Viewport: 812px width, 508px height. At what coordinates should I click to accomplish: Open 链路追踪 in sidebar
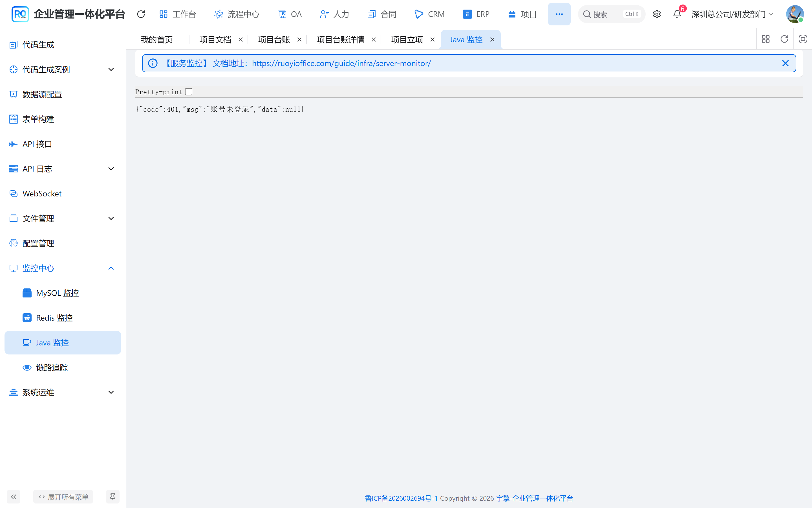pos(63,367)
